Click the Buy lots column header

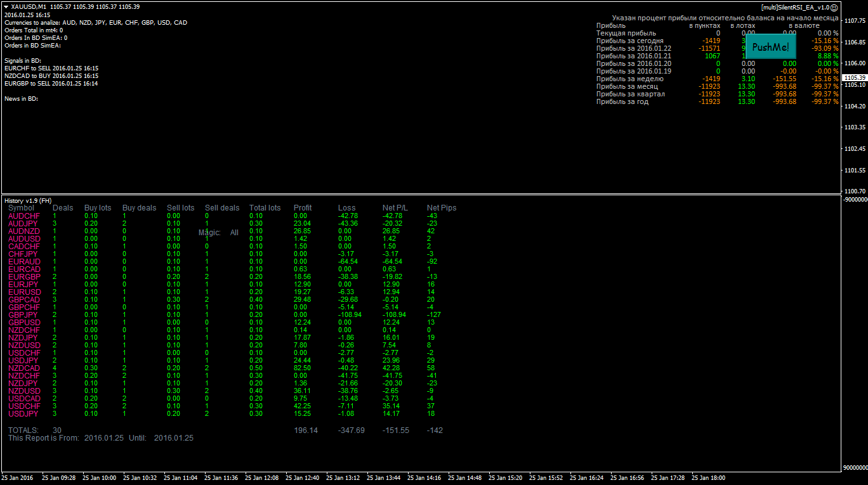coord(98,208)
